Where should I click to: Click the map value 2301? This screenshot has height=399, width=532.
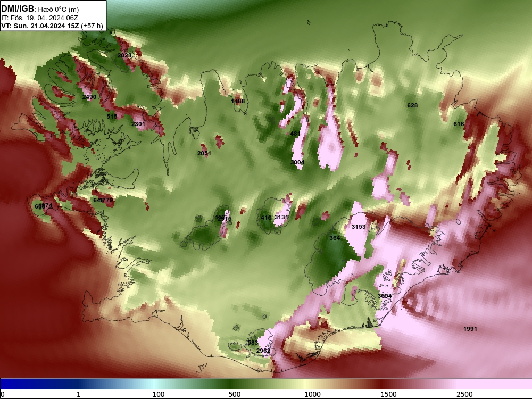[x=138, y=124]
